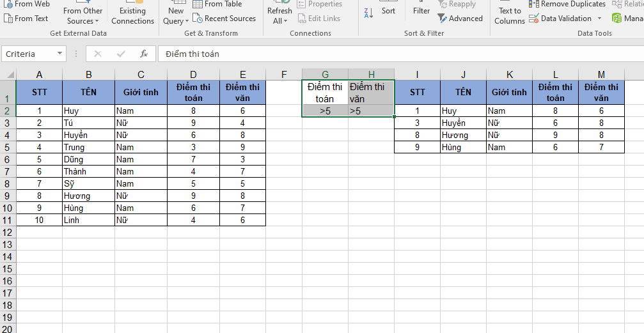The width and height of the screenshot is (644, 333).
Task: Click the Giới tính header in column C
Action: coord(141,92)
